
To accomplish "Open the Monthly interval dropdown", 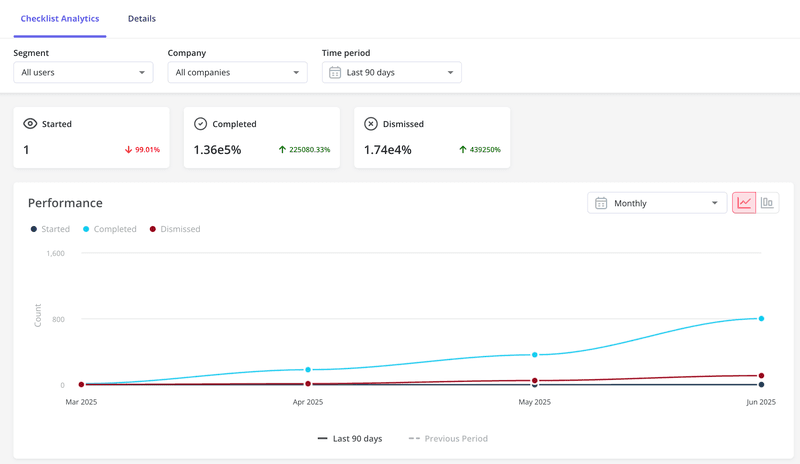I will [x=657, y=203].
